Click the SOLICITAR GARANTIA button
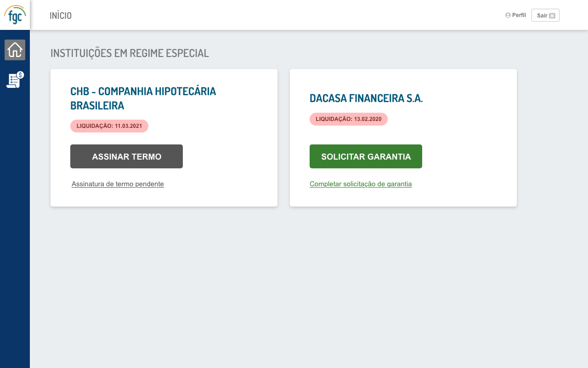This screenshot has width=588, height=368. 366,156
